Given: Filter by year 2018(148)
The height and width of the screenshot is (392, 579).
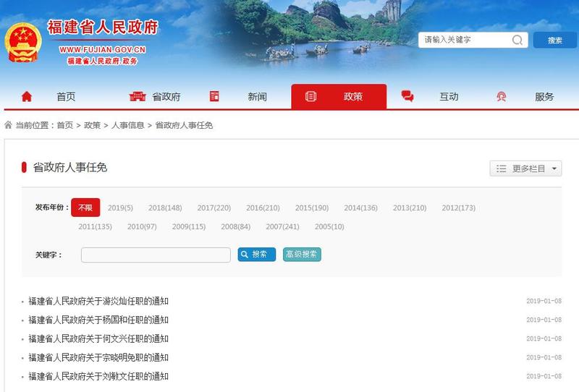Looking at the screenshot, I should coord(165,208).
